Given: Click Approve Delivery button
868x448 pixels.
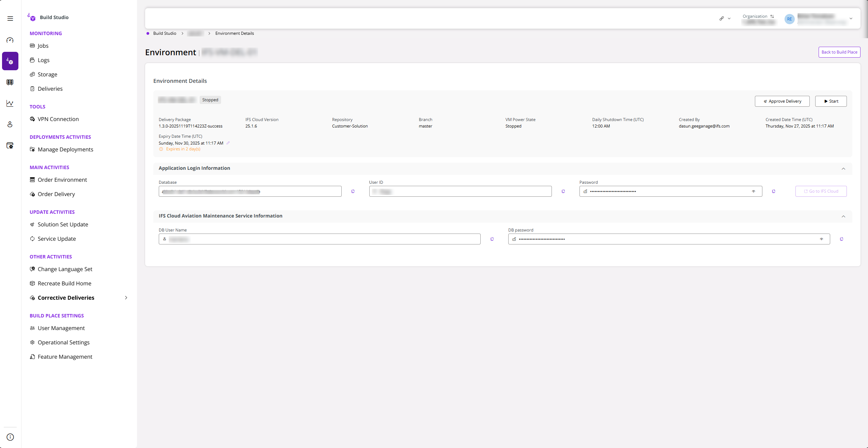Looking at the screenshot, I should click(x=782, y=101).
